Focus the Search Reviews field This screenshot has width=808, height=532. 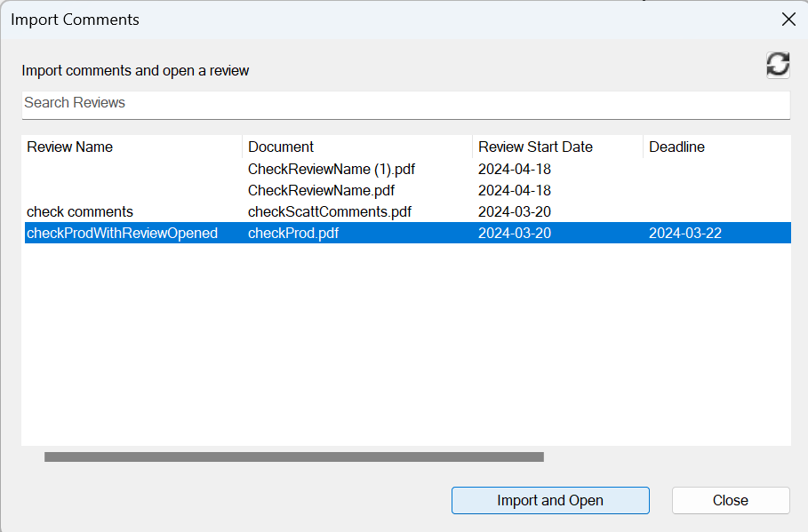click(x=405, y=103)
